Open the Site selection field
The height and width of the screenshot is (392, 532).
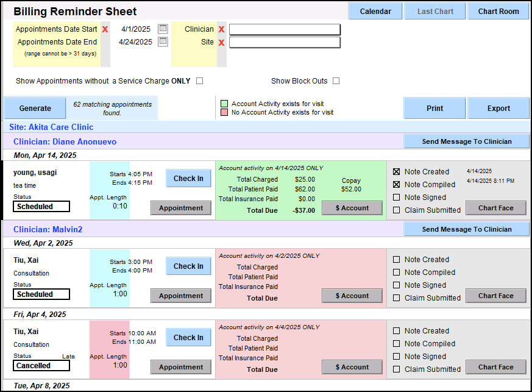(285, 43)
